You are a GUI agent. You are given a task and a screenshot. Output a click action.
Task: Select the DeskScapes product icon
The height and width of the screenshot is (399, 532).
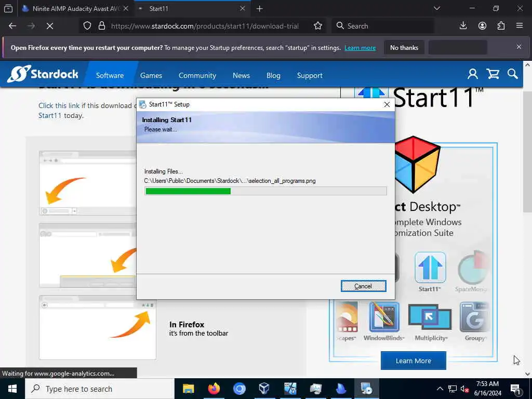(347, 321)
